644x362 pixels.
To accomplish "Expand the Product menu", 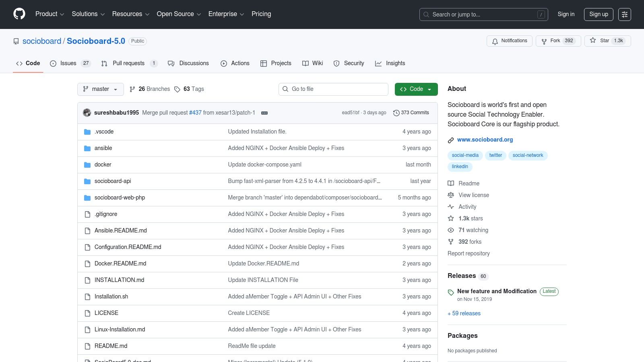I will (50, 14).
